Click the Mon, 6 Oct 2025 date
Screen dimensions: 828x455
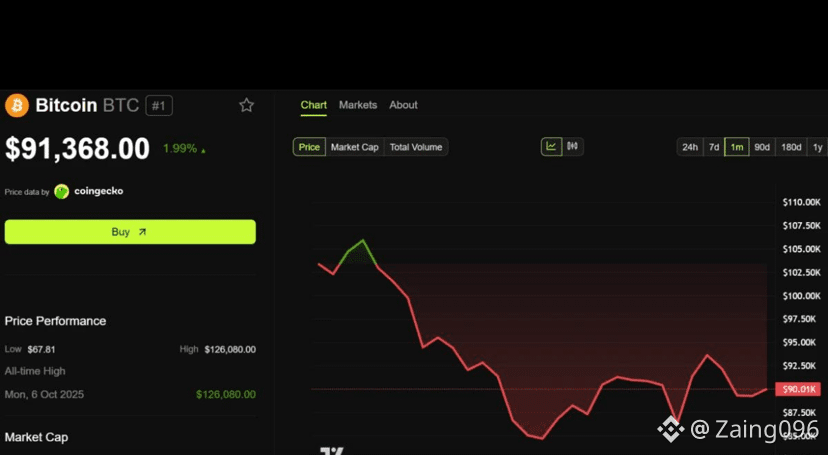44,394
